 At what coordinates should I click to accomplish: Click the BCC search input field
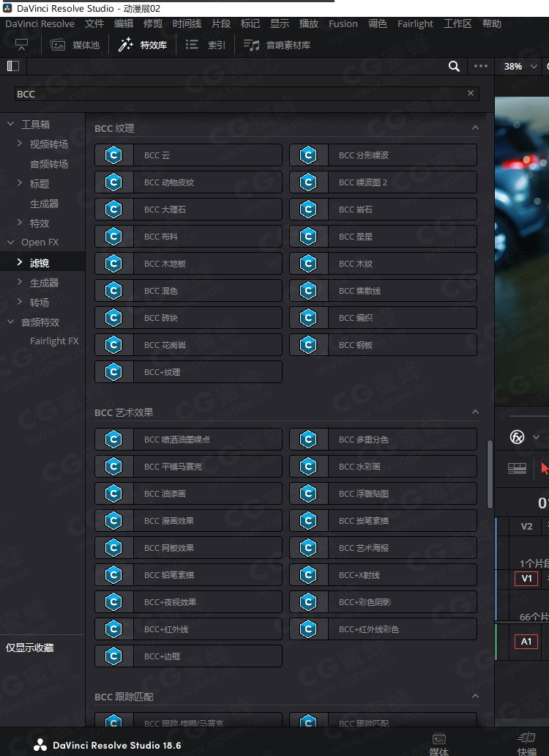coord(247,94)
